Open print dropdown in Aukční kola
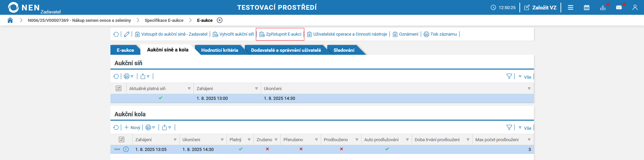The height and width of the screenshot is (160, 644). point(150,127)
